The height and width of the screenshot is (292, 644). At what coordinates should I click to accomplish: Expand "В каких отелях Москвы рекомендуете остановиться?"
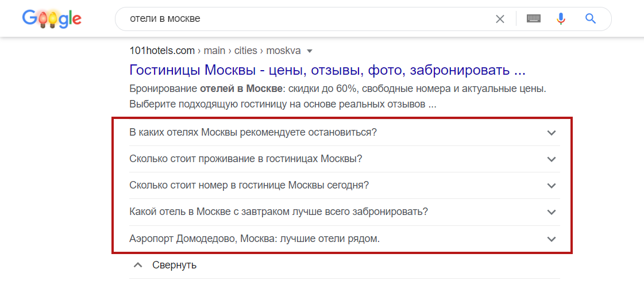[x=253, y=132]
